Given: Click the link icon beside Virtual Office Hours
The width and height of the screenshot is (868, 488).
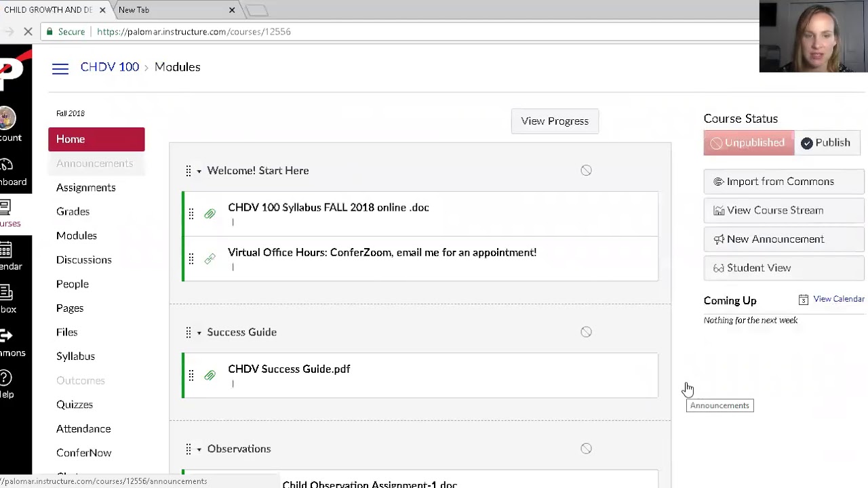Looking at the screenshot, I should (210, 259).
